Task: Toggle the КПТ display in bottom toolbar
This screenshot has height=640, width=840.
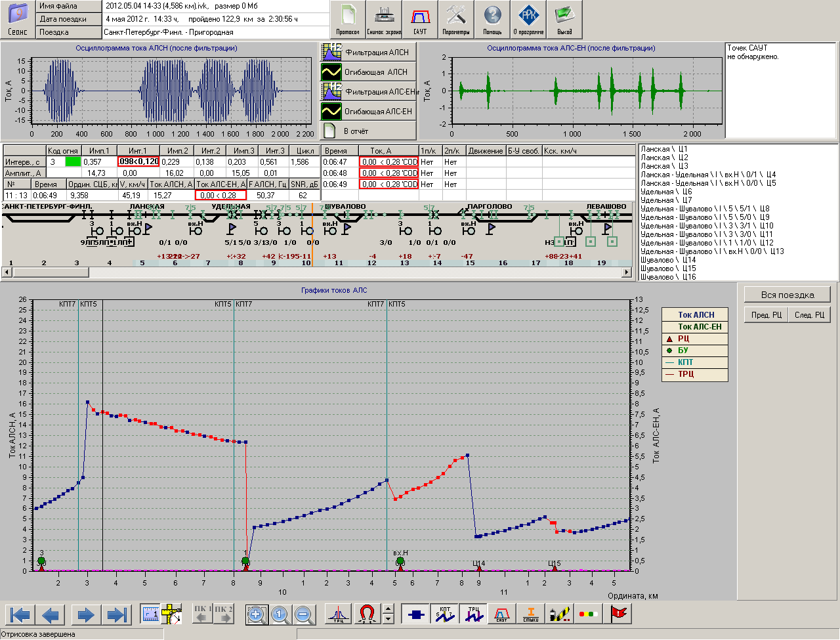Action: 444,614
